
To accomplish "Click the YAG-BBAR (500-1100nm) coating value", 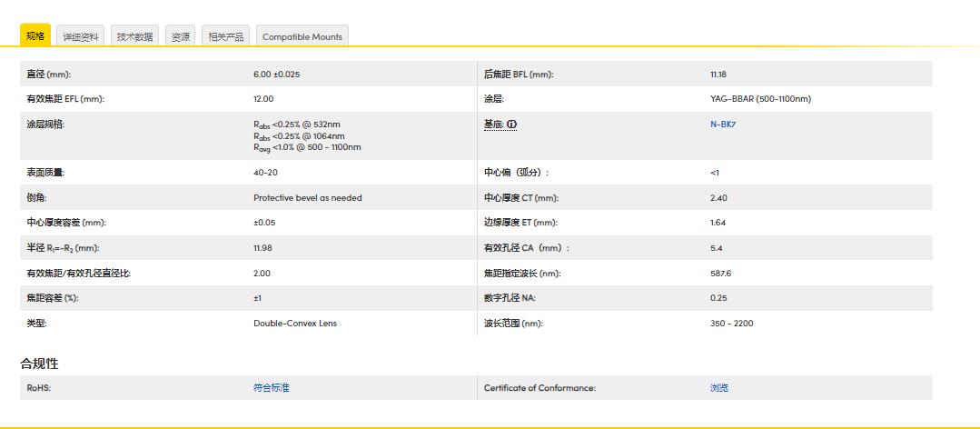I will (759, 99).
